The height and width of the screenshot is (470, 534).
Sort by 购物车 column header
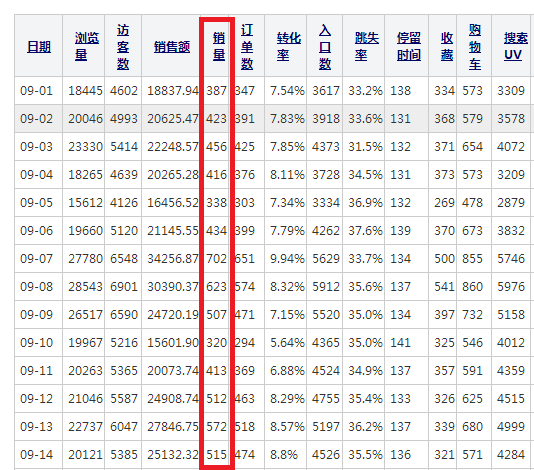coord(475,47)
